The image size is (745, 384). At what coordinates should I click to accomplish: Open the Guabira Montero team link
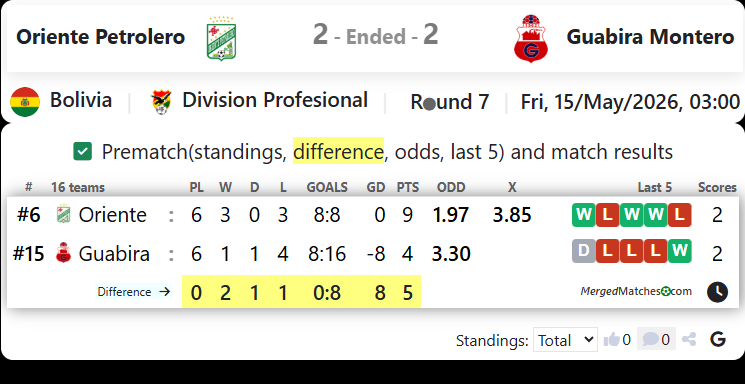point(650,37)
